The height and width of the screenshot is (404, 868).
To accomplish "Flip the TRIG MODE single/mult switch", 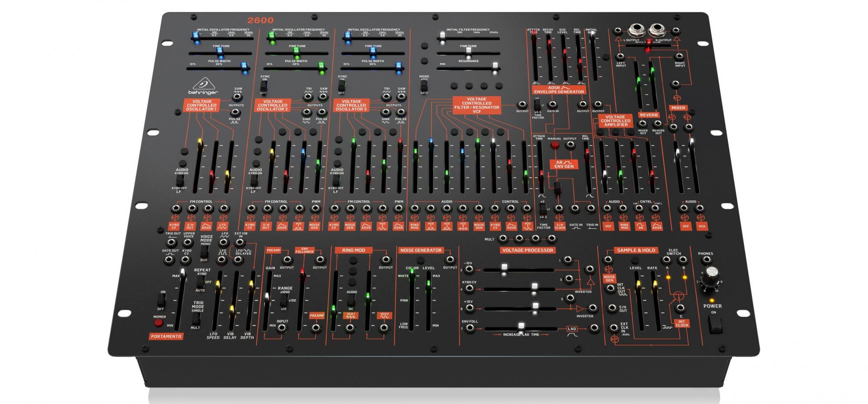I will tap(196, 318).
